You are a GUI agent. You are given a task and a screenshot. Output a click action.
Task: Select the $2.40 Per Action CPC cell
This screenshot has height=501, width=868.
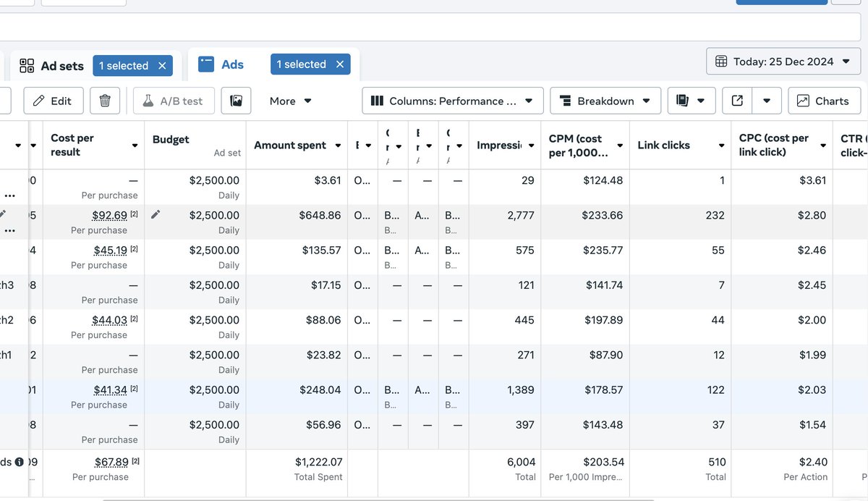pos(813,461)
